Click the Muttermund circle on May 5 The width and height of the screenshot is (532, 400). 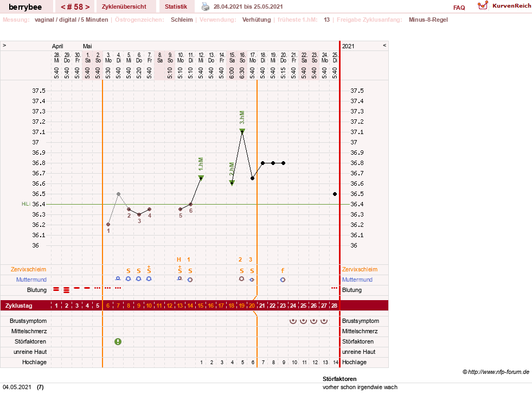[128, 279]
